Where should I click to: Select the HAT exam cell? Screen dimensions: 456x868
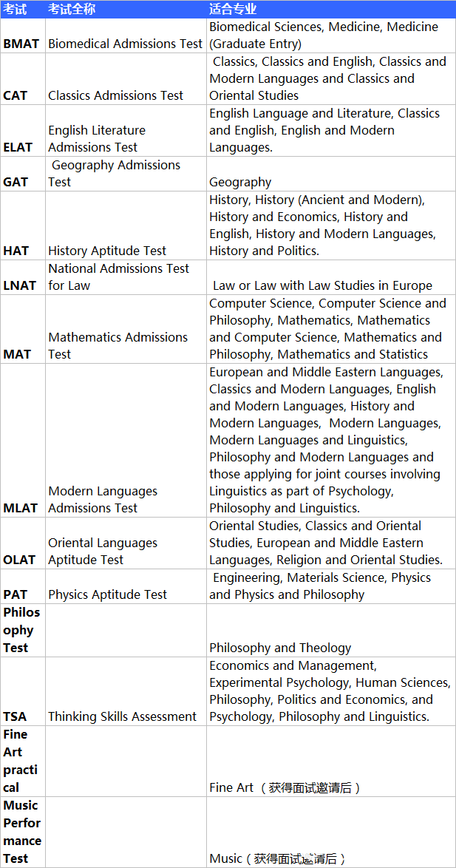coord(23,226)
